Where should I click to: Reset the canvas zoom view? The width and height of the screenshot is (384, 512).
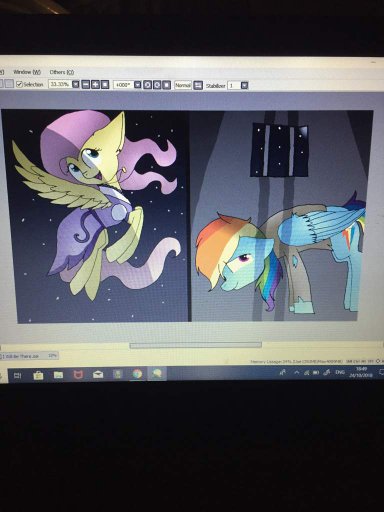click(105, 84)
